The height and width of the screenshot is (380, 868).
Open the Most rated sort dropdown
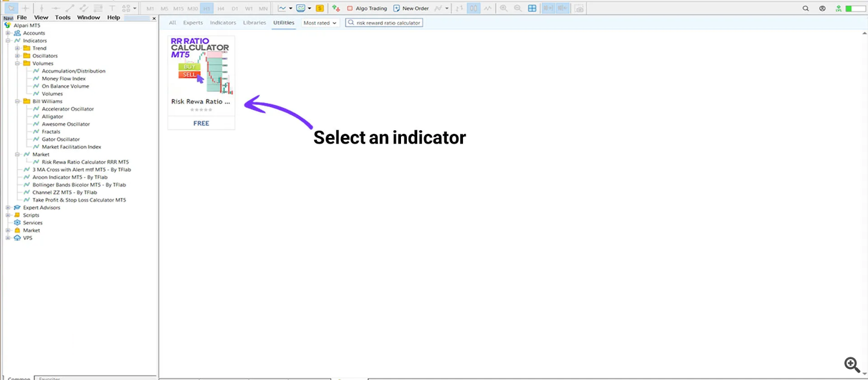[x=319, y=23]
